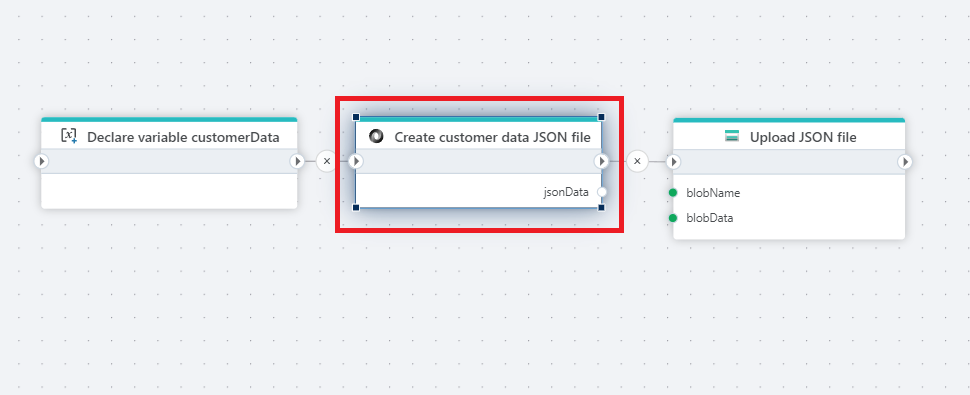The image size is (970, 395).
Task: Click output arrow port of Create customer data node
Action: (x=601, y=161)
